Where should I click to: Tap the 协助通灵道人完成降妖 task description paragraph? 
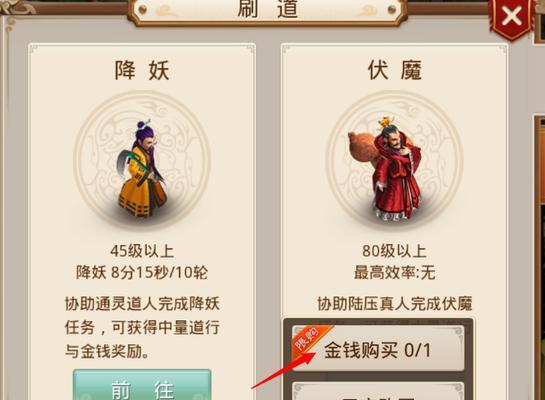(x=142, y=327)
